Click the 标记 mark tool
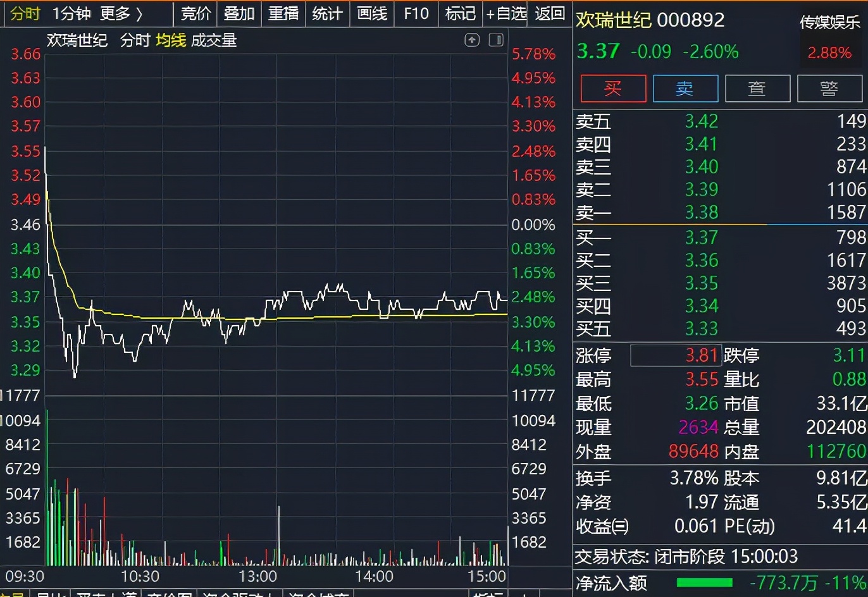This screenshot has width=868, height=597. [460, 13]
